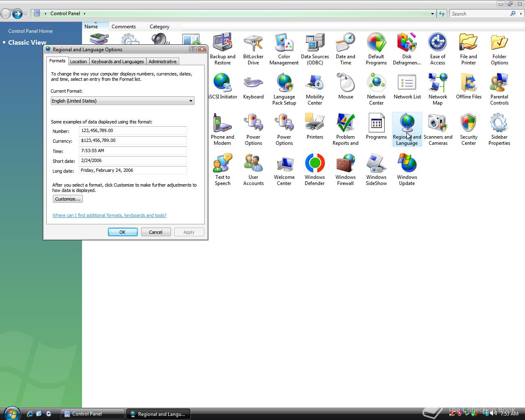Screen dimensions: 525x420
Task: Open Parental Controls
Action: [x=499, y=89]
